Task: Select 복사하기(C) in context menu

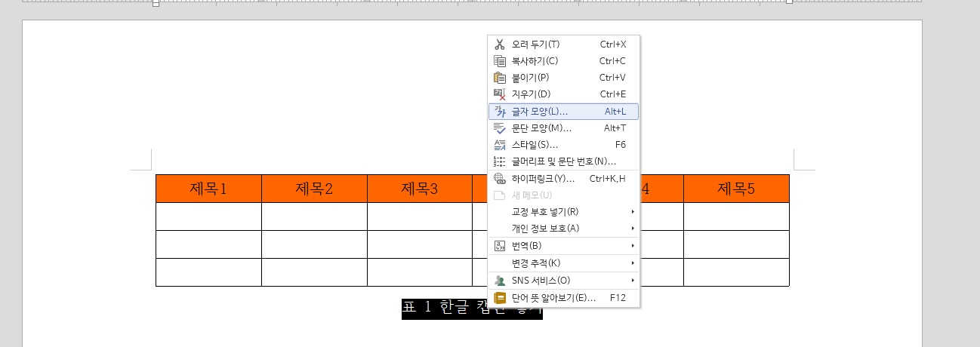Action: pos(563,61)
